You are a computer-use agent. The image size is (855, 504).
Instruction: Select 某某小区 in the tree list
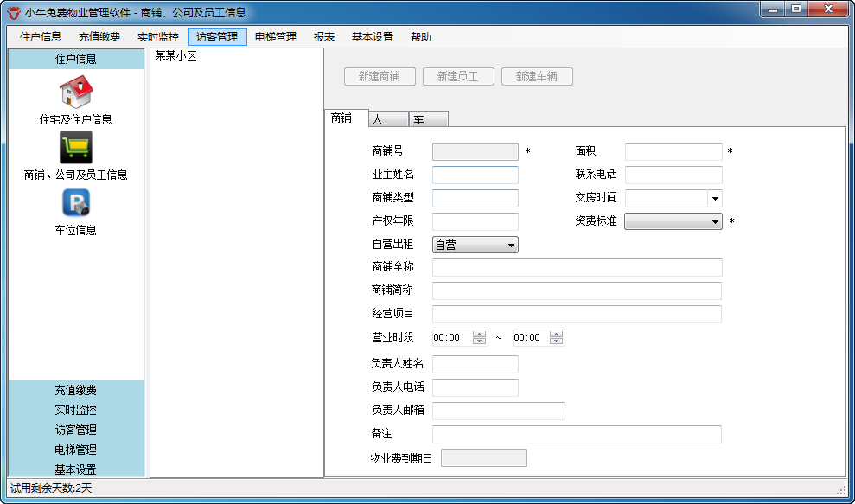(x=175, y=55)
